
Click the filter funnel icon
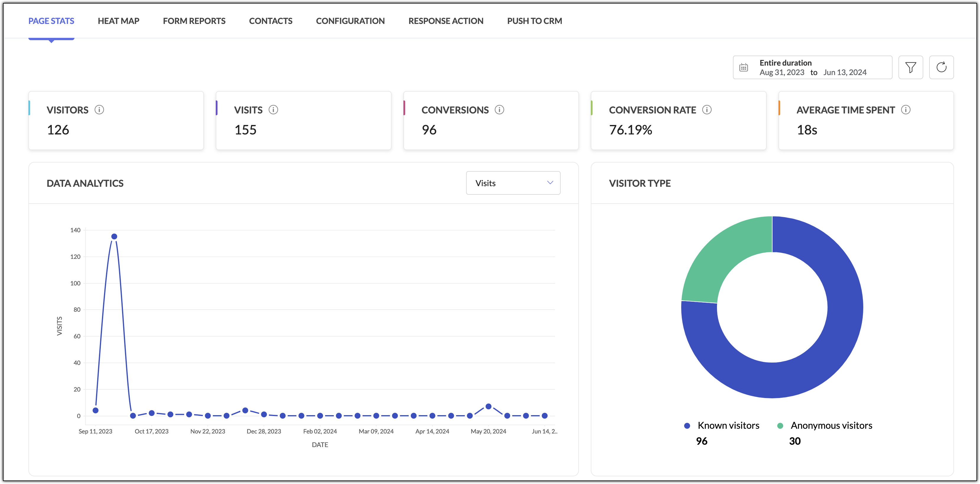(x=910, y=67)
